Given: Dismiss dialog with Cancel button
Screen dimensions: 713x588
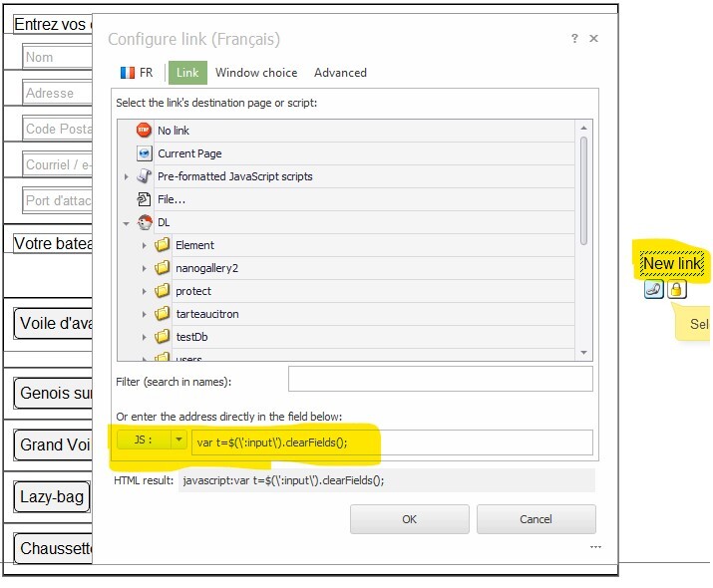Looking at the screenshot, I should pyautogui.click(x=536, y=519).
